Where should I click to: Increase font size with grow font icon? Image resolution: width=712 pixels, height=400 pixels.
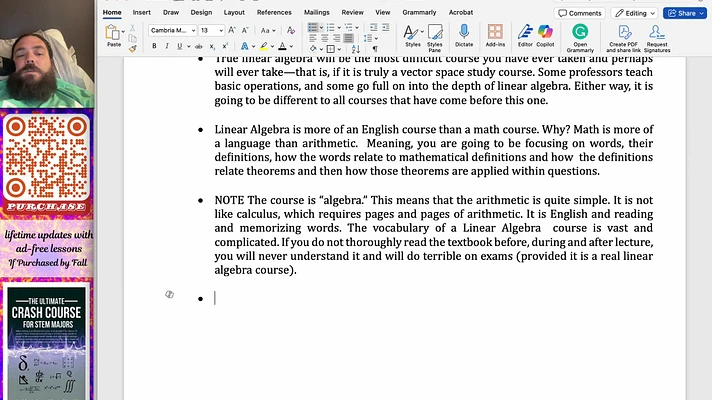(232, 30)
